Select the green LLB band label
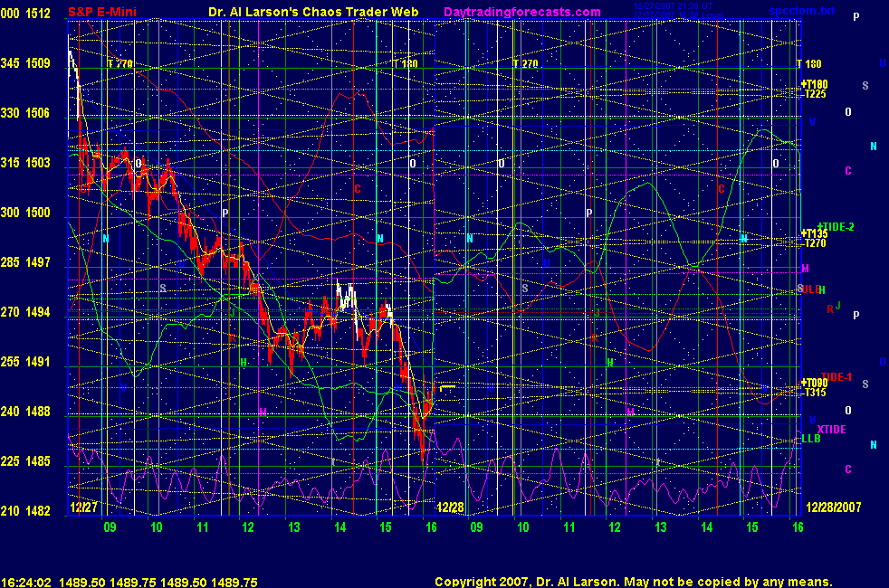Screen dimensions: 889x588 coord(811,439)
